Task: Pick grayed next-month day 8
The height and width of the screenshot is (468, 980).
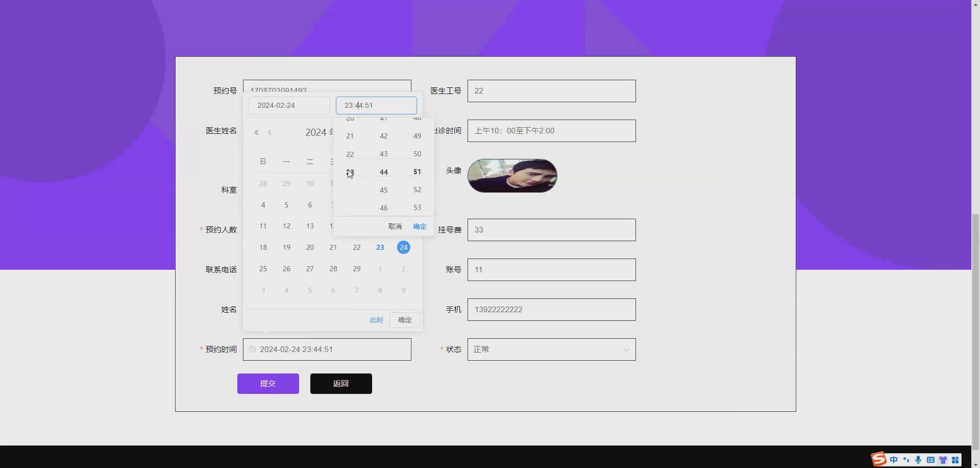Action: click(x=380, y=290)
